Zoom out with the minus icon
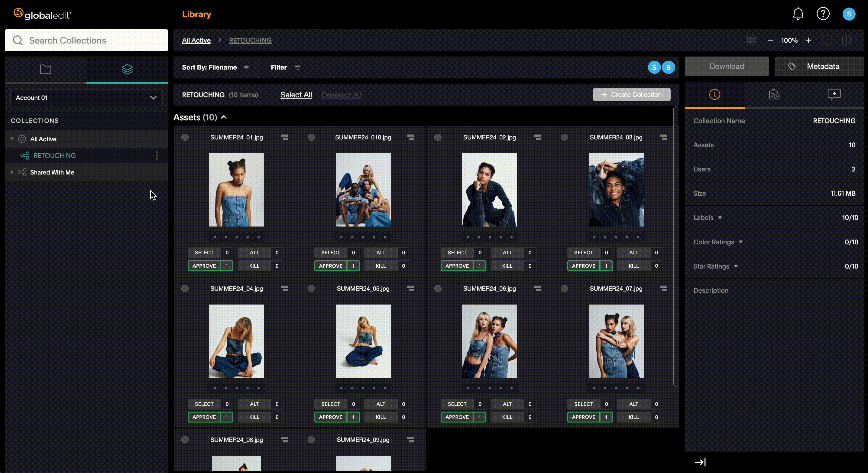This screenshot has width=868, height=473. click(770, 41)
